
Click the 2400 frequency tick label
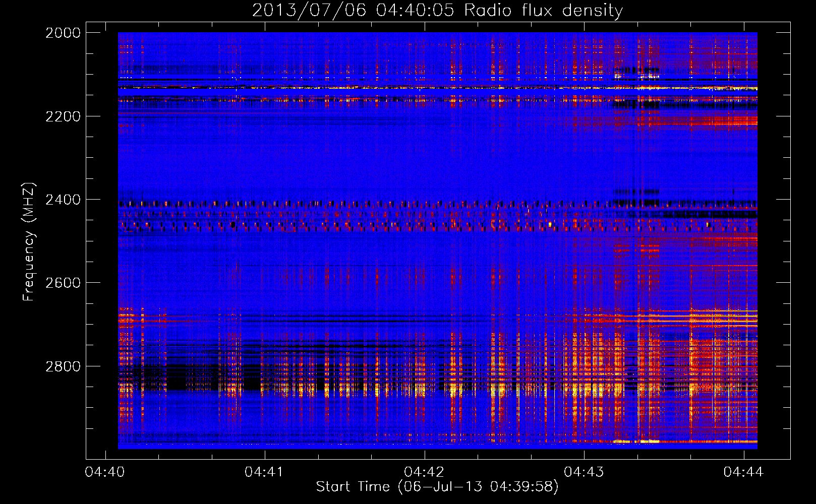63,200
